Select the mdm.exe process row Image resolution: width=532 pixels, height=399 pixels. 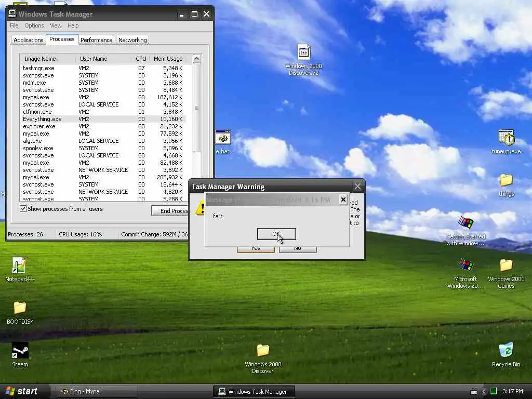103,83
